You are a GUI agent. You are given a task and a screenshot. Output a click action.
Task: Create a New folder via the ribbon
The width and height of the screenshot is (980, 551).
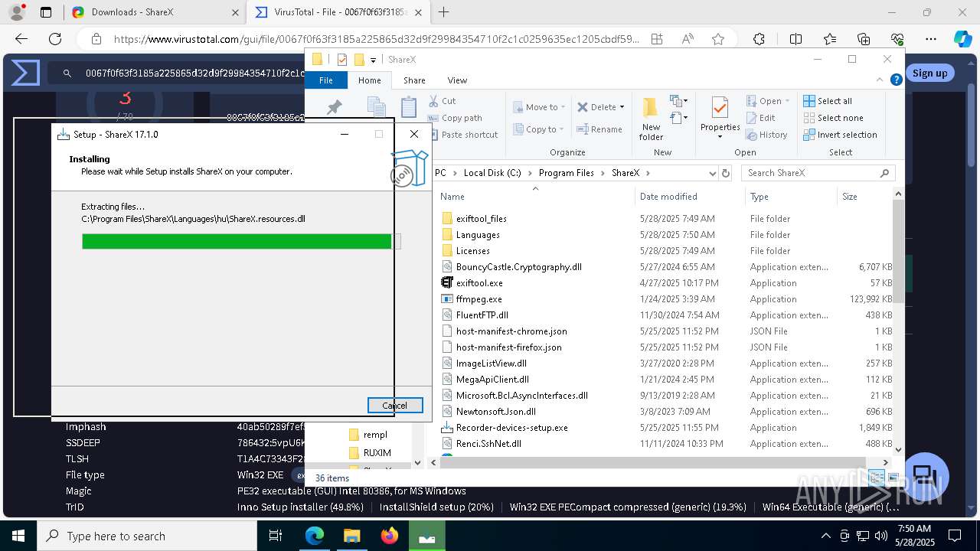click(x=651, y=119)
